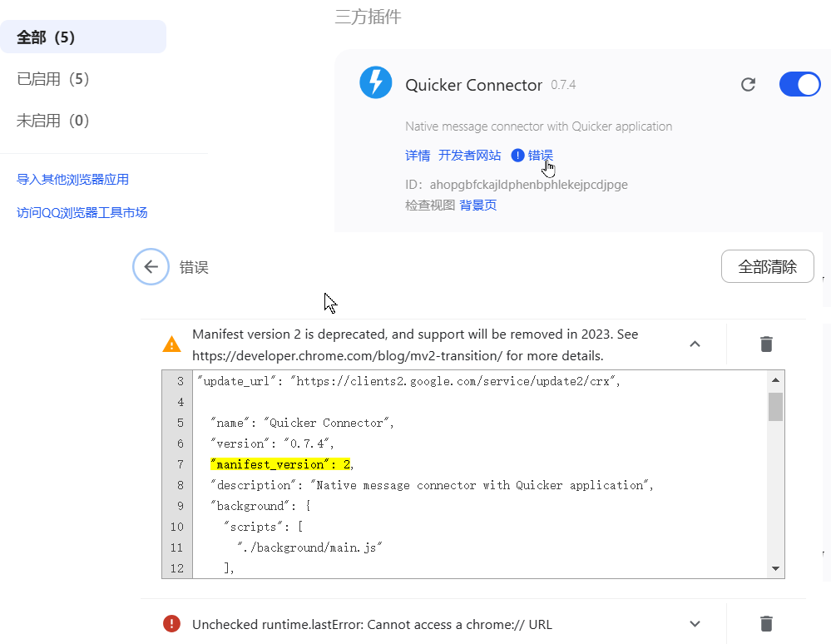Click highlighted "manifest_version": 2 line

tap(282, 464)
